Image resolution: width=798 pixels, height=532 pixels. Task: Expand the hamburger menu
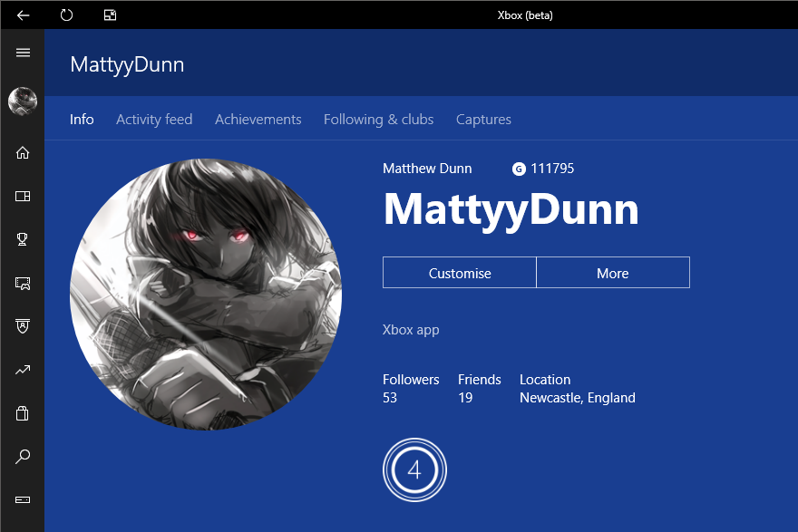[x=23, y=53]
